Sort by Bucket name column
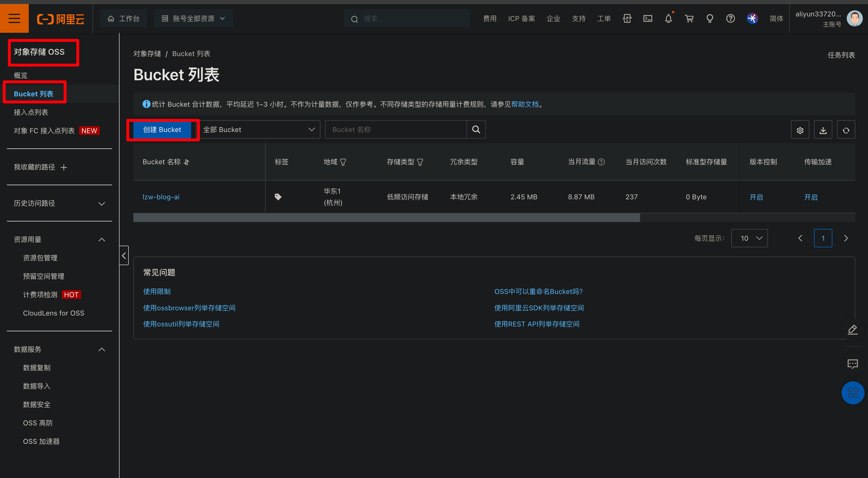This screenshot has width=868, height=478. (187, 162)
